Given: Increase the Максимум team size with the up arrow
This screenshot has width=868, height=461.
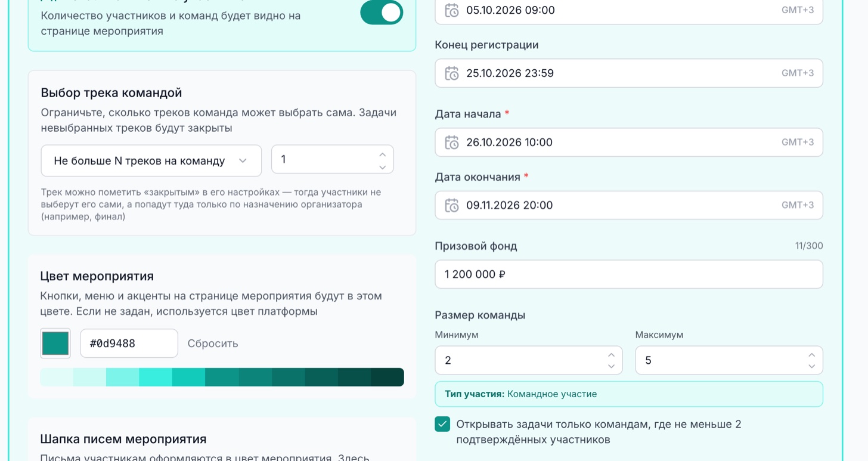Looking at the screenshot, I should 811,355.
